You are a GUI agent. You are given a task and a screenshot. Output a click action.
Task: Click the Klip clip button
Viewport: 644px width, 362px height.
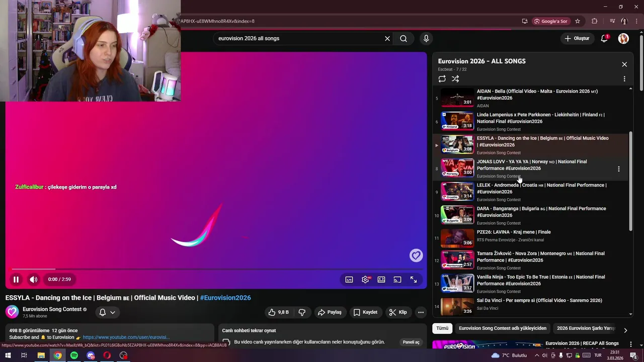tap(398, 312)
